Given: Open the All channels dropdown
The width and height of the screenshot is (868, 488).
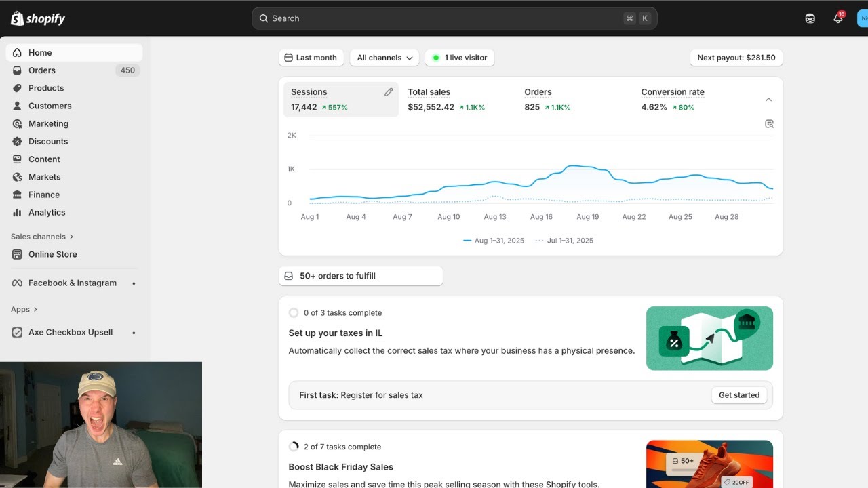Looking at the screenshot, I should (x=384, y=58).
